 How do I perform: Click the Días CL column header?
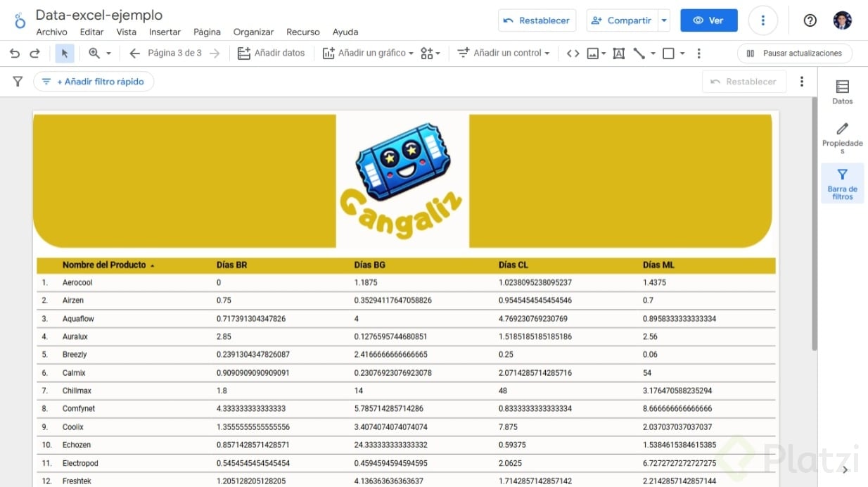(x=513, y=265)
